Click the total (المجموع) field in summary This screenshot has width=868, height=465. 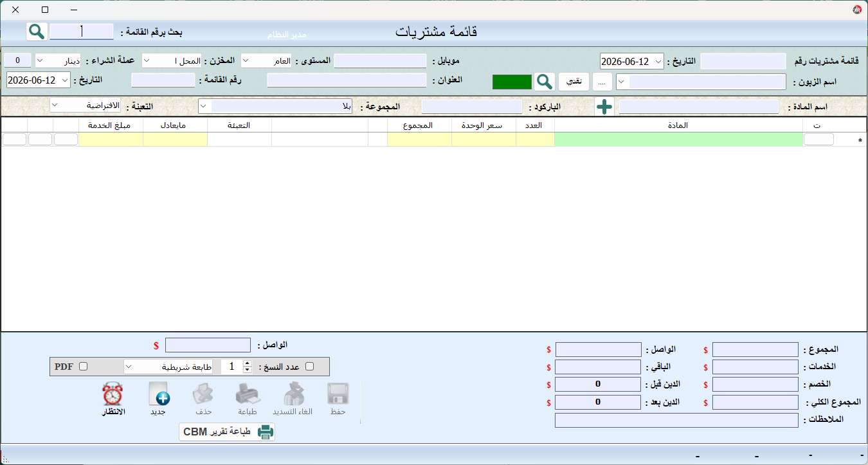tap(755, 350)
